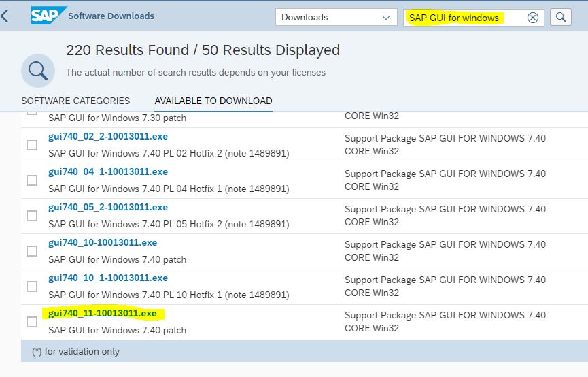
Task: Select 220 Results Found heading
Action: pyautogui.click(x=203, y=50)
